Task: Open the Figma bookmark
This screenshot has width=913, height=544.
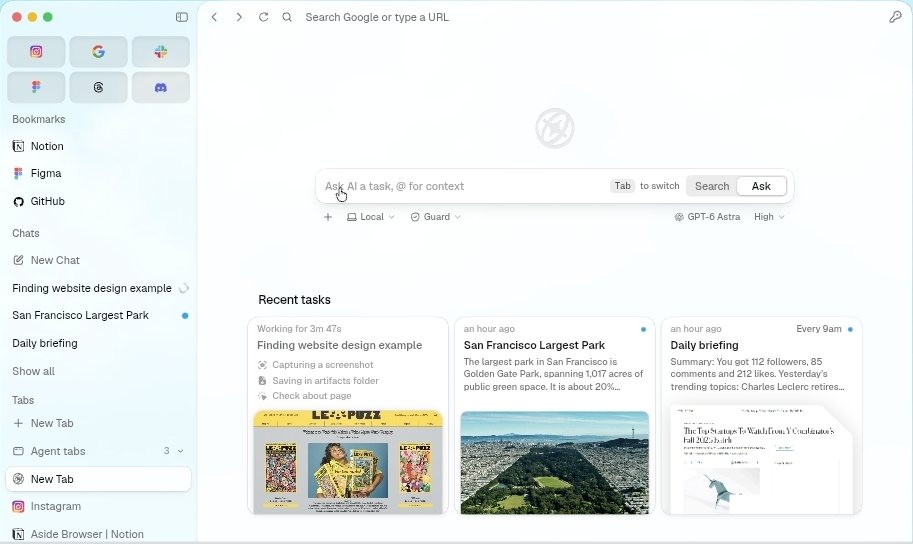Action: pyautogui.click(x=98, y=173)
